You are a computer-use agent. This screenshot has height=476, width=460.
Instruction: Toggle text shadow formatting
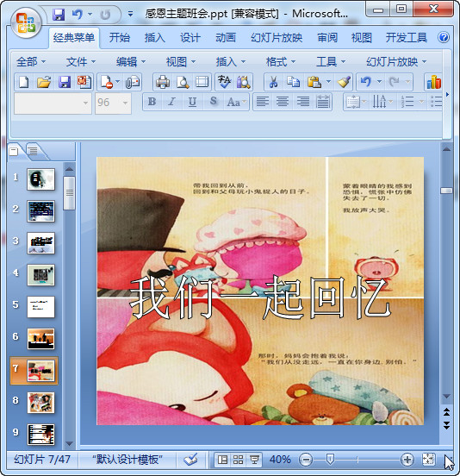click(x=213, y=102)
